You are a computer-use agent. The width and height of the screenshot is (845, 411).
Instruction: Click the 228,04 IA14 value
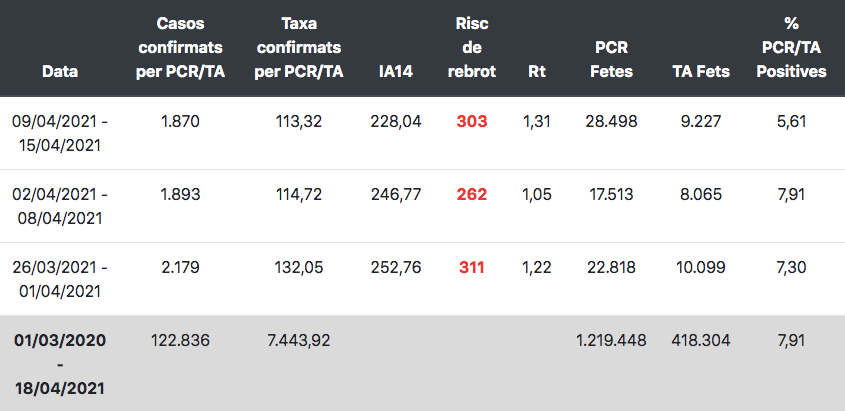point(396,121)
